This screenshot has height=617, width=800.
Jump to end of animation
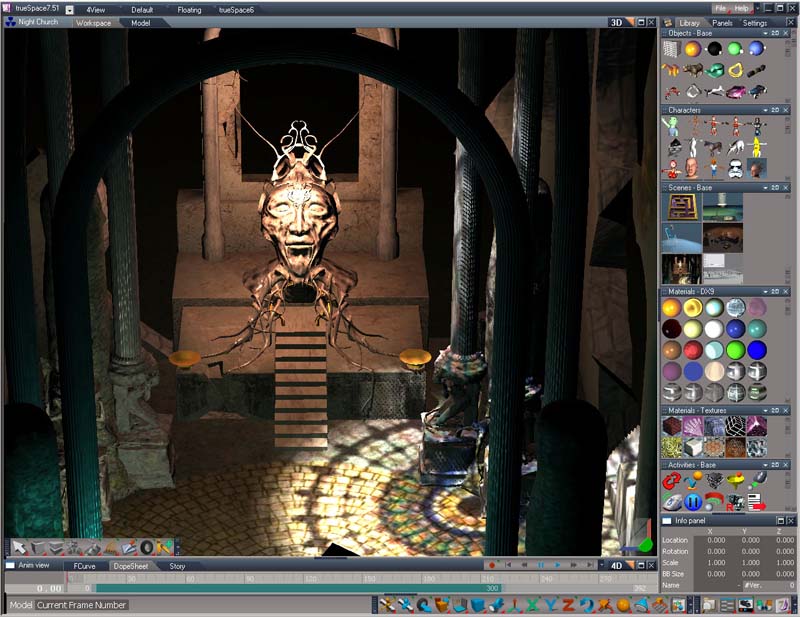coord(590,565)
